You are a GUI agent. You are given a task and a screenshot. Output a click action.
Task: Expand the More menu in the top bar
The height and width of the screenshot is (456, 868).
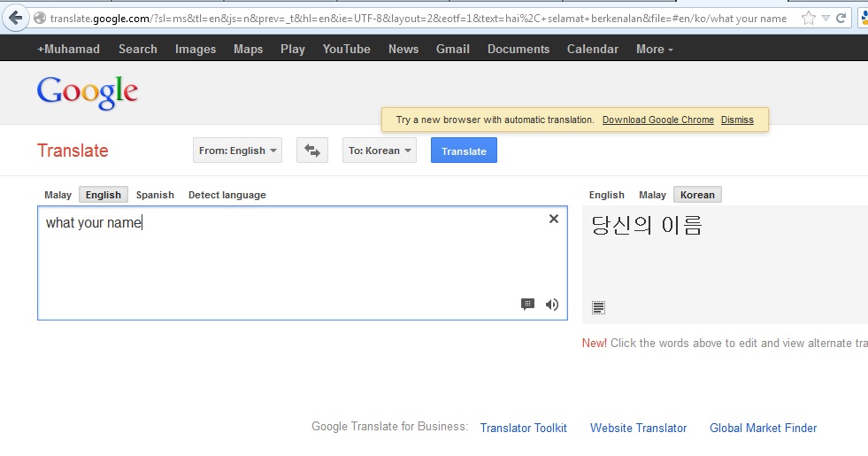655,49
